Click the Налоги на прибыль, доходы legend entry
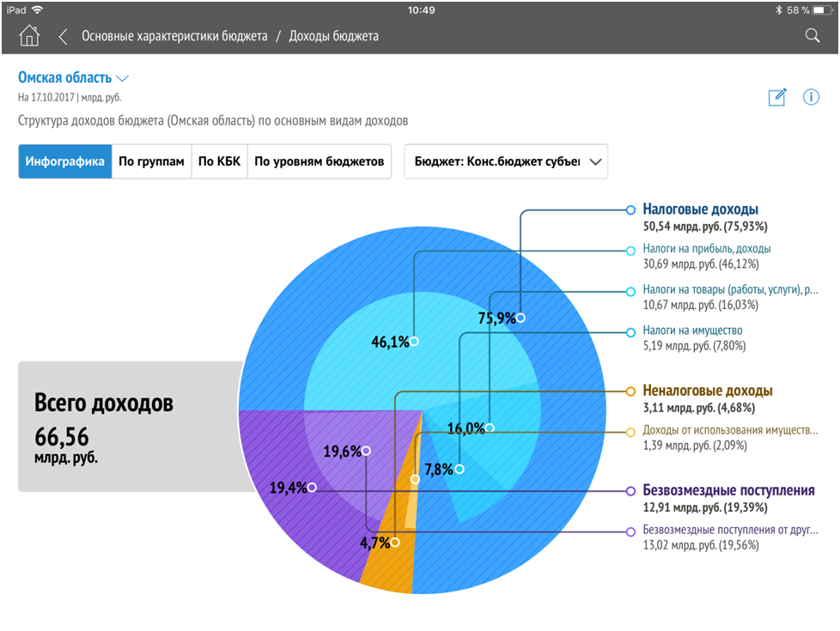 coord(706,249)
